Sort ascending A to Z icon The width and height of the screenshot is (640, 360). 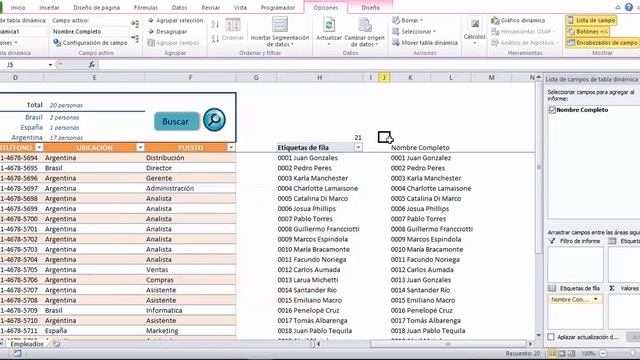215,24
